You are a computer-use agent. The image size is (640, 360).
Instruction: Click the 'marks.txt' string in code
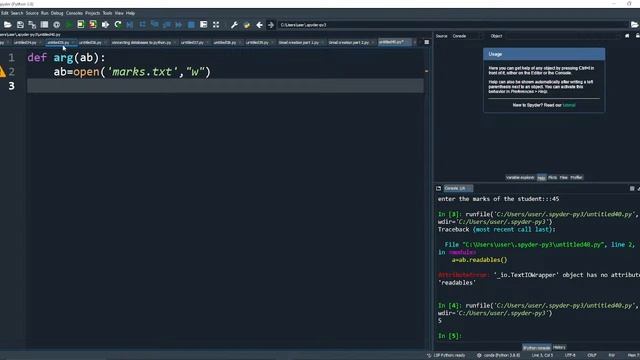tap(143, 72)
